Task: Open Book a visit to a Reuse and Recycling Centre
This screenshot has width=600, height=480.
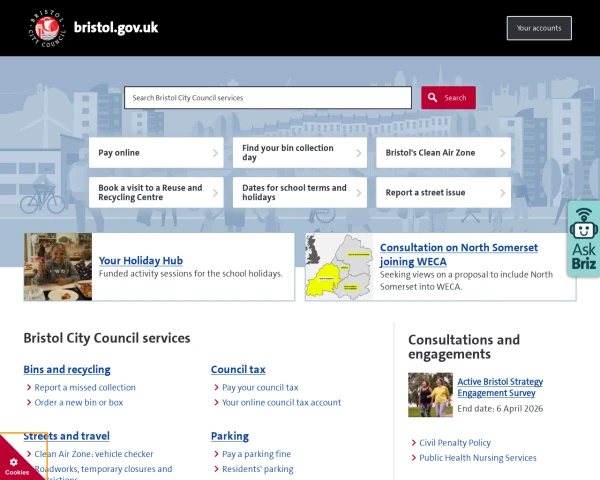Action: click(156, 193)
